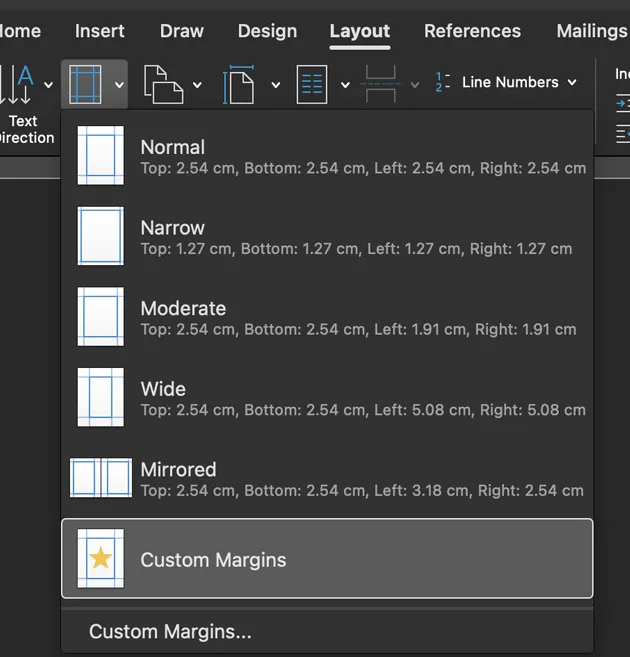Go to the References tab

pyautogui.click(x=472, y=31)
